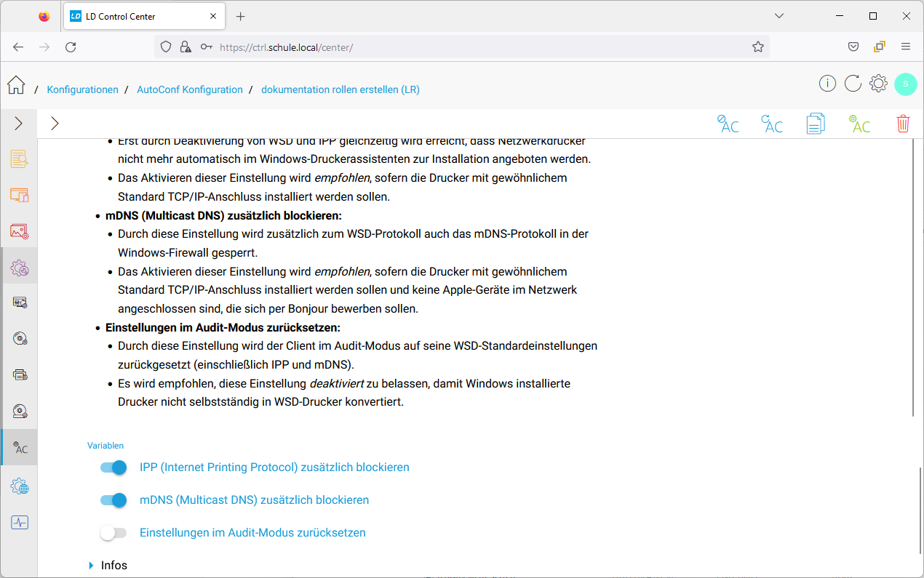Select the active AC AutoConf sidebar icon
924x578 pixels.
pos(20,448)
